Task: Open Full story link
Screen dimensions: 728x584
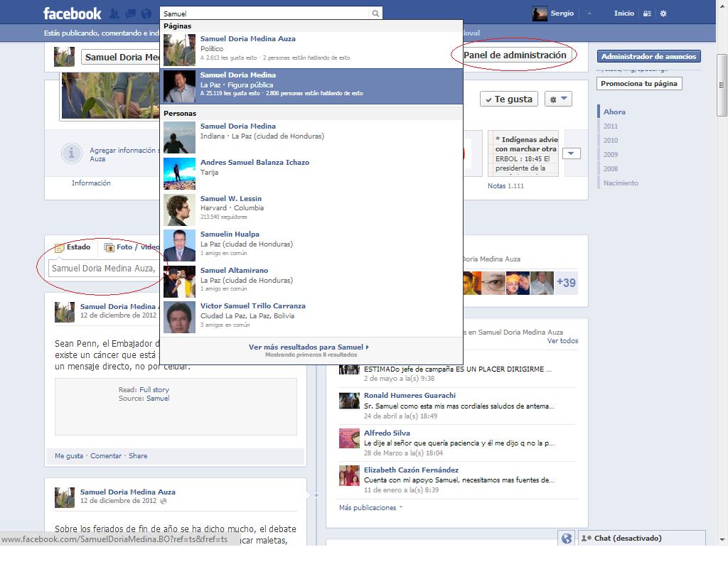Action: click(154, 389)
